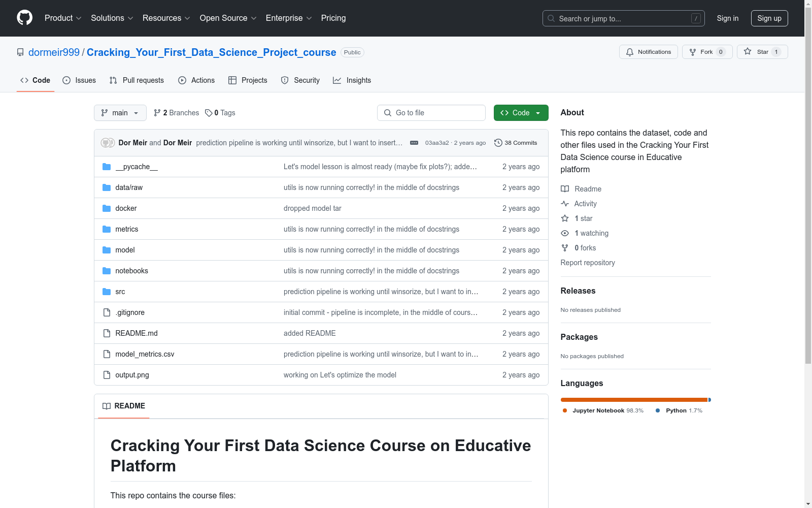Open the dormeir999 profile link
The width and height of the screenshot is (812, 508).
54,52
